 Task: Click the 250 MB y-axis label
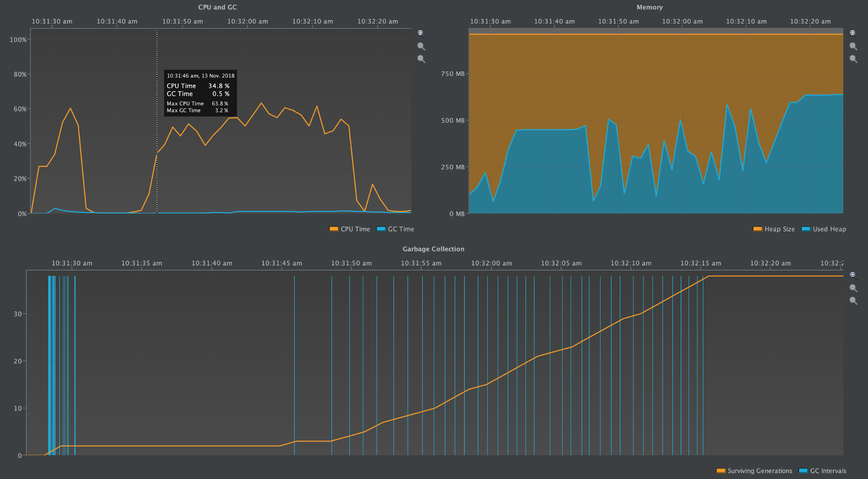[453, 167]
